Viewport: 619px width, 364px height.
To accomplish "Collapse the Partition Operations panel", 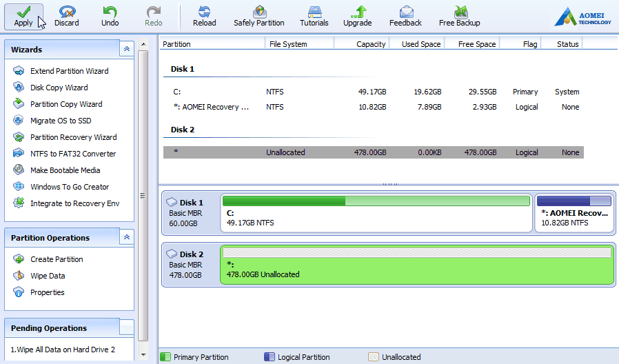I will click(x=127, y=237).
